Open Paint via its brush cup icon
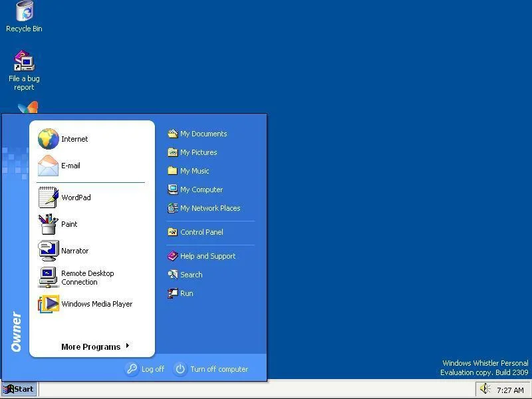 pos(48,224)
